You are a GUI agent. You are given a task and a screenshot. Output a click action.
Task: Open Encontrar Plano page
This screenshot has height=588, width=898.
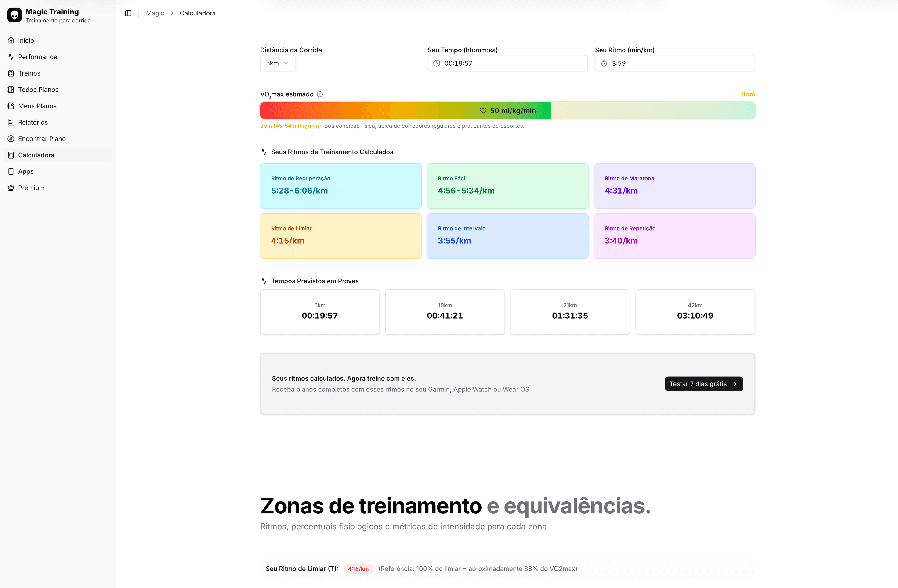pyautogui.click(x=58, y=139)
